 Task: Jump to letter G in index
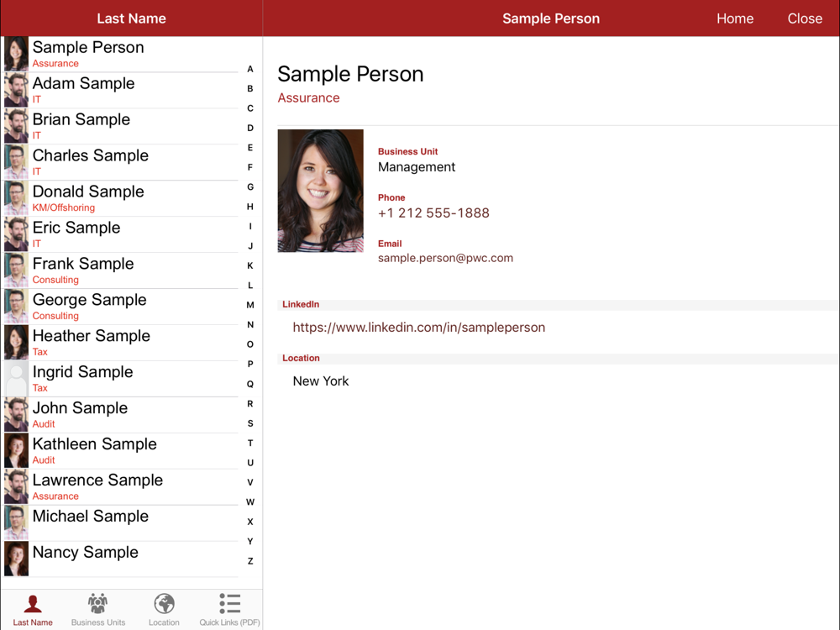[x=250, y=187]
